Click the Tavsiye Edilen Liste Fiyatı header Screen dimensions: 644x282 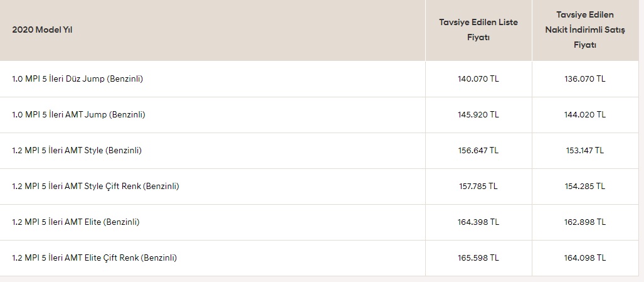(478, 30)
